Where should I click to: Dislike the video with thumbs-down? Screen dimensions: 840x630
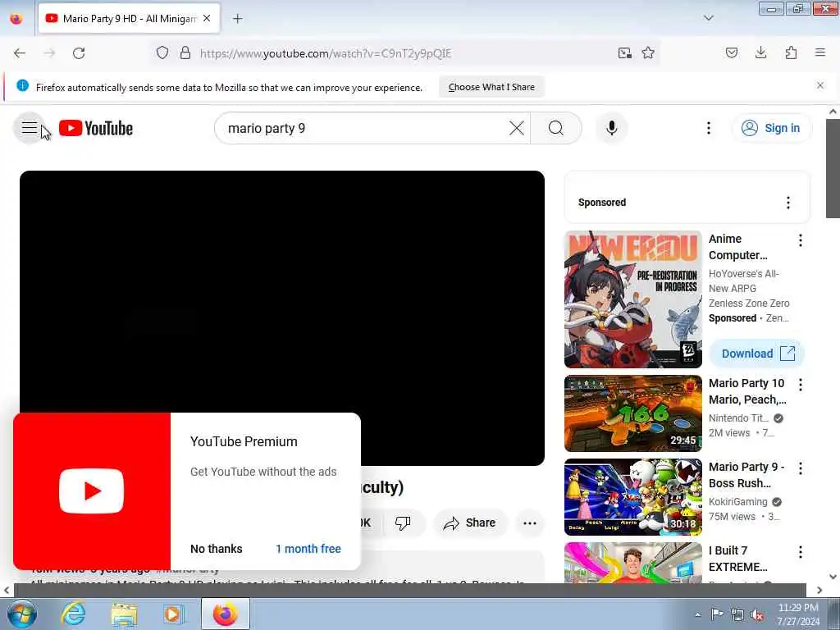point(403,523)
